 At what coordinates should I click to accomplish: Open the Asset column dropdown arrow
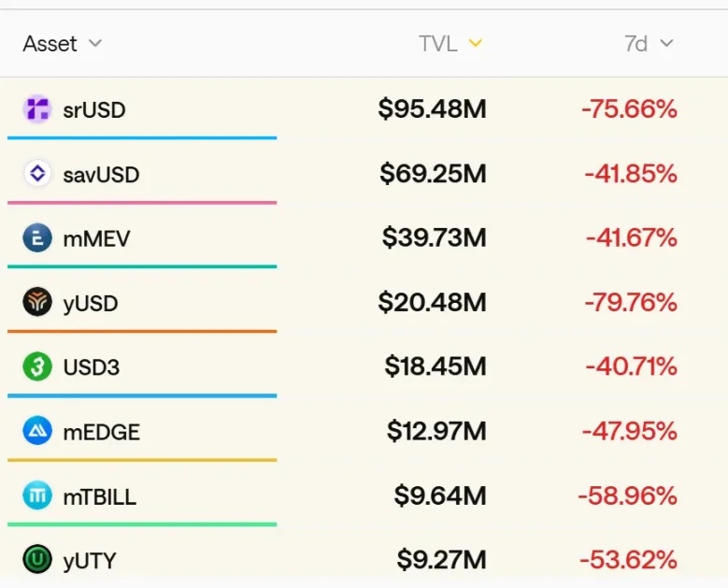click(x=94, y=44)
